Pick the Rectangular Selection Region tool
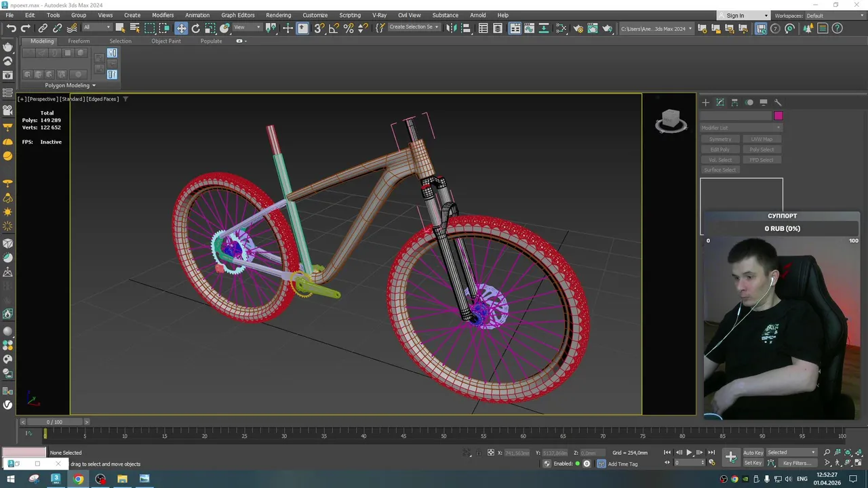Viewport: 868px width, 488px height. pyautogui.click(x=150, y=28)
